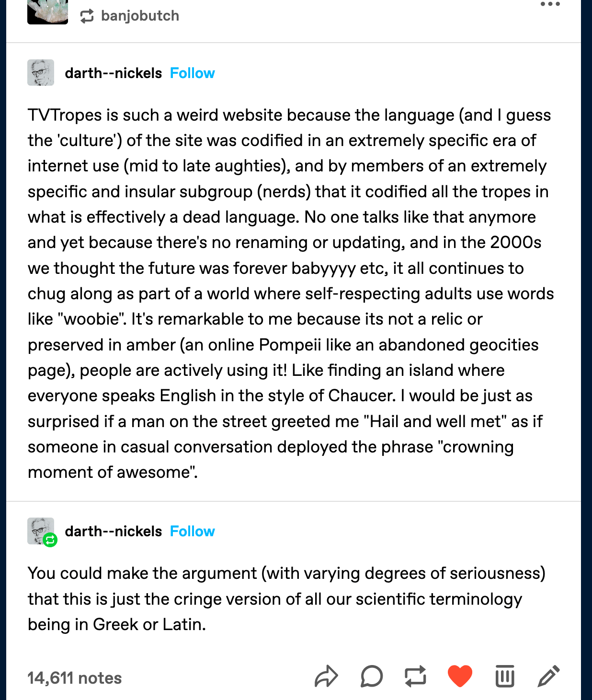The image size is (592, 700).
Task: Click darth--nickels avatar with the reblog badge
Action: [x=41, y=531]
